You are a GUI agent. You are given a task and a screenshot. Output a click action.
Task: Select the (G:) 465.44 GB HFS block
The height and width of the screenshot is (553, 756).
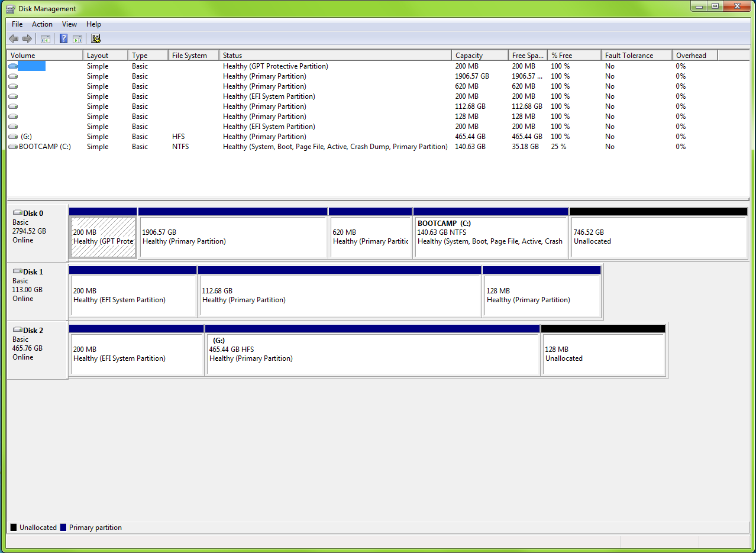pyautogui.click(x=372, y=350)
